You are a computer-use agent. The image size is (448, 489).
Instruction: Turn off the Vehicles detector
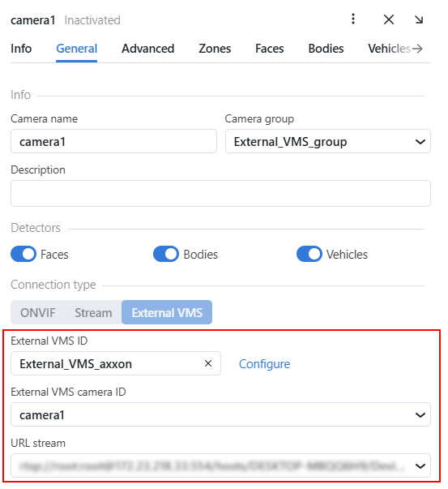[x=309, y=254]
